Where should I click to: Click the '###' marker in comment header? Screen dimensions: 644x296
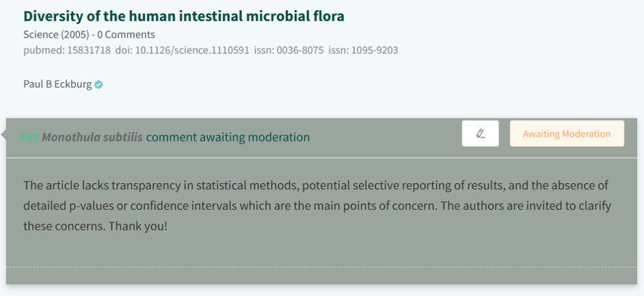pyautogui.click(x=29, y=137)
